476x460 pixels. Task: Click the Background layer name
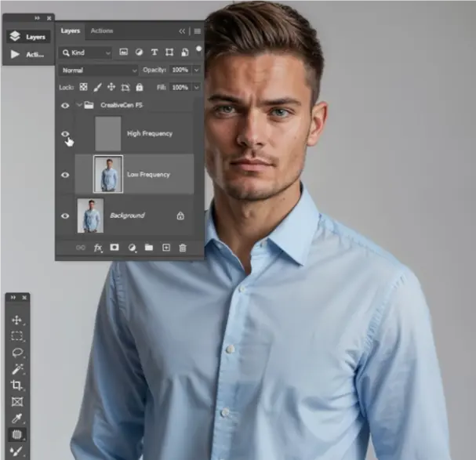pyautogui.click(x=127, y=216)
